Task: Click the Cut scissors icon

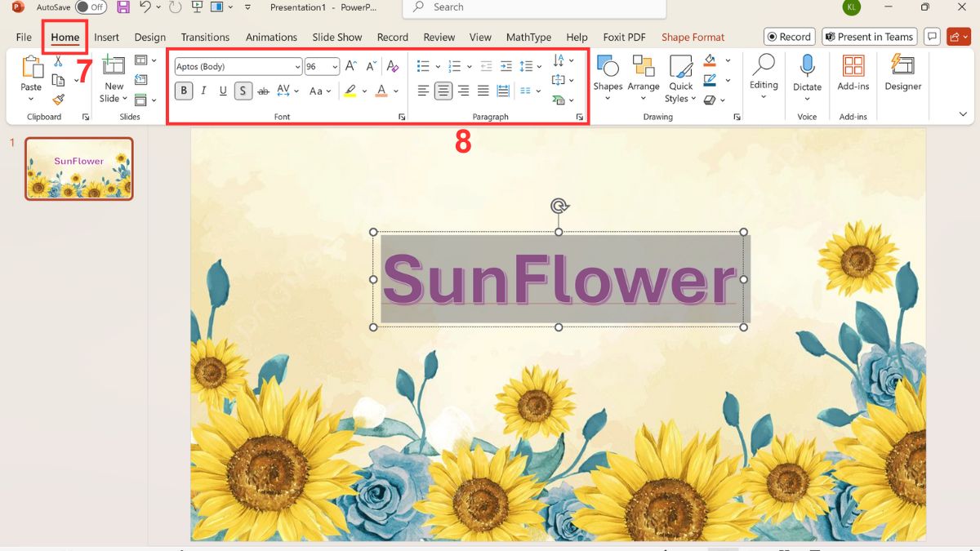Action: 58,62
